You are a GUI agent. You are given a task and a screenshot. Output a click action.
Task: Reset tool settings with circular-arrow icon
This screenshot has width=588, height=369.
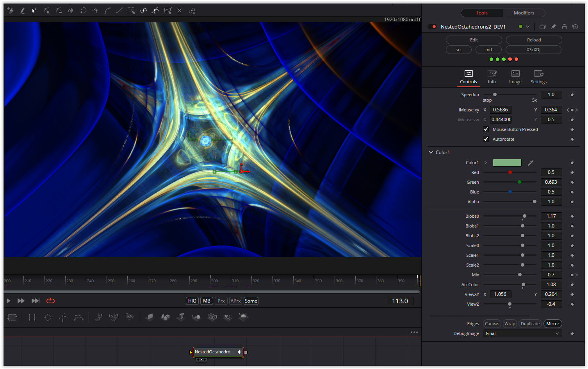pos(575,27)
